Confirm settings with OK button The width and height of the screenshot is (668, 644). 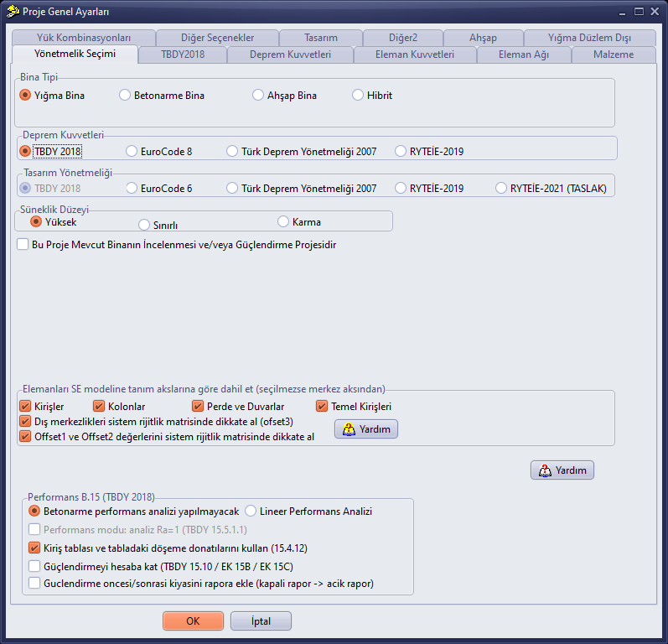(x=193, y=621)
